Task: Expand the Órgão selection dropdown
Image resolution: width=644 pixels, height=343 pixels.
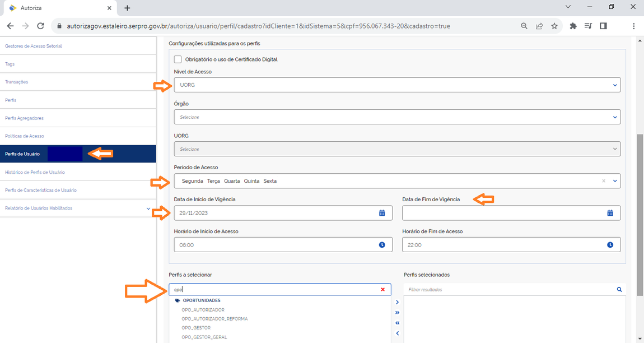Action: point(615,117)
